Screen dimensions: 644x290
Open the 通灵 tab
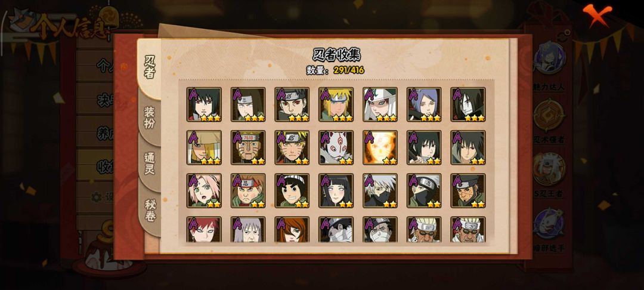149,164
